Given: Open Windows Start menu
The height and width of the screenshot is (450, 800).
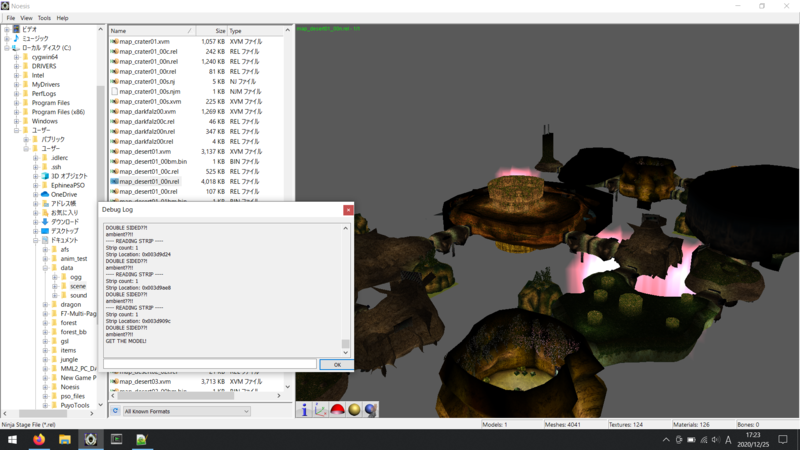Looking at the screenshot, I should (x=12, y=439).
